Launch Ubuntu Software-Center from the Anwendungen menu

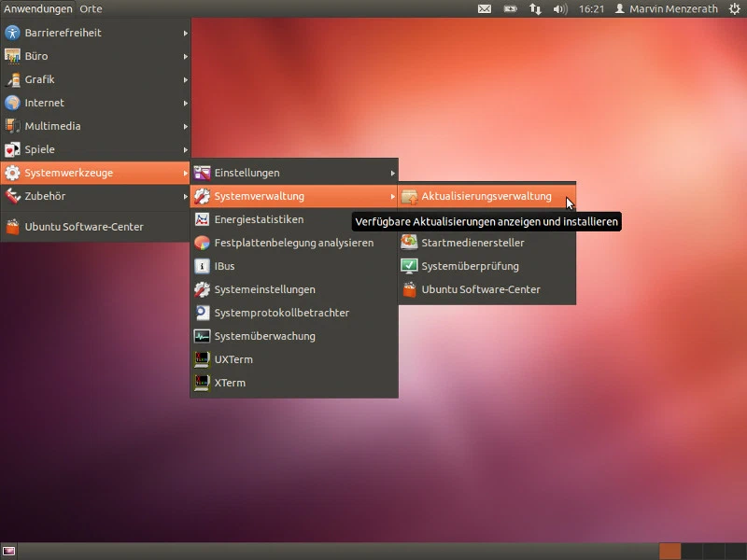pyautogui.click(x=95, y=227)
